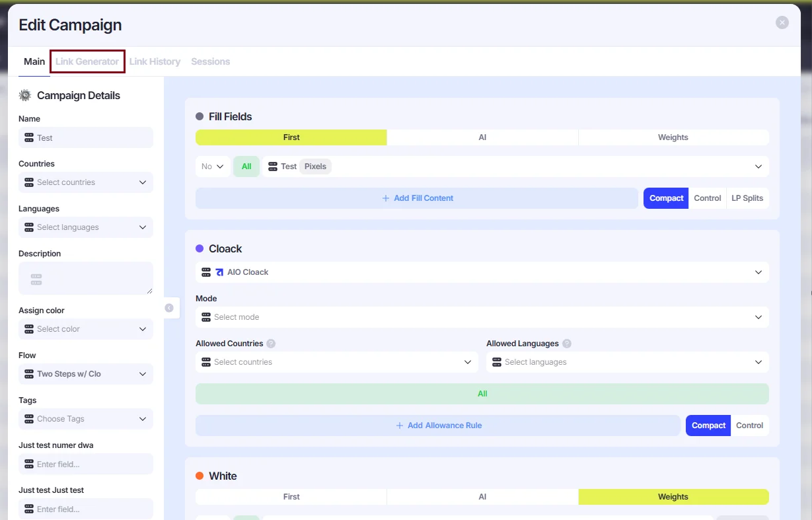This screenshot has height=520, width=812.
Task: Click the wide green All bar in Cloak
Action: point(482,394)
